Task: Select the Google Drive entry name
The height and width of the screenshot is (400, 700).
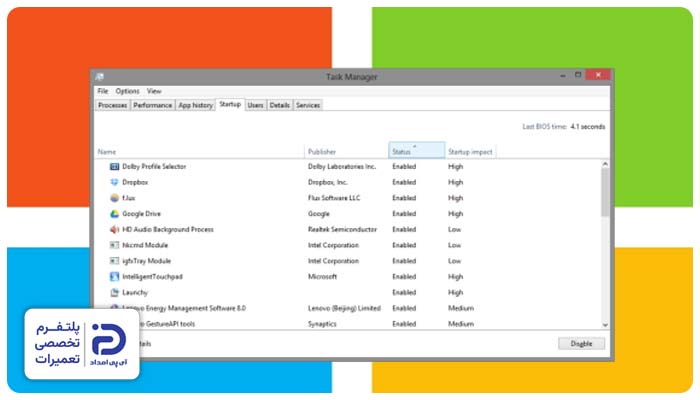Action: point(142,214)
